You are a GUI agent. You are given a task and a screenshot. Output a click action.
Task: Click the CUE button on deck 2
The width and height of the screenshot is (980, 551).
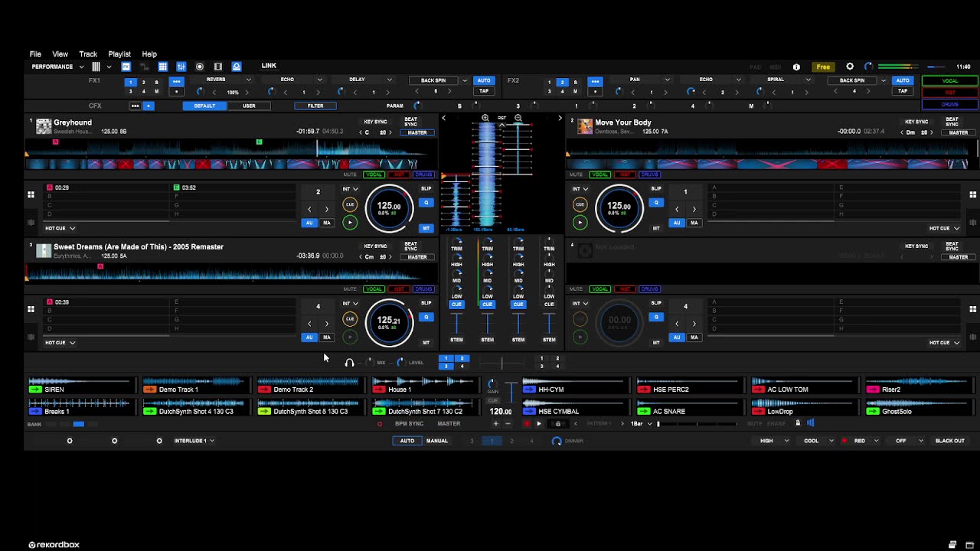click(580, 204)
